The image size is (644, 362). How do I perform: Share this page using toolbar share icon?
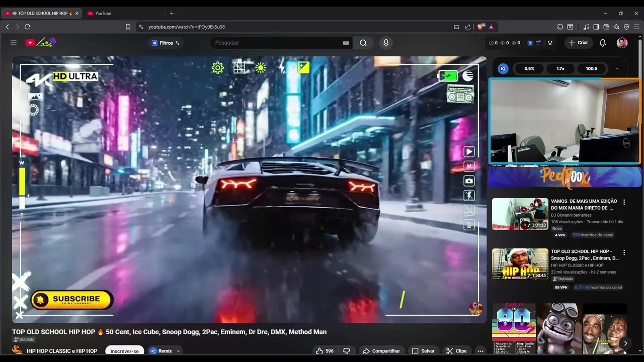coord(468,27)
